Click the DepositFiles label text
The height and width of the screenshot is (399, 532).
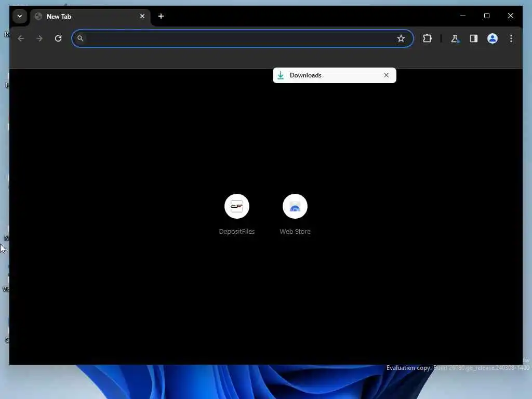(x=237, y=231)
